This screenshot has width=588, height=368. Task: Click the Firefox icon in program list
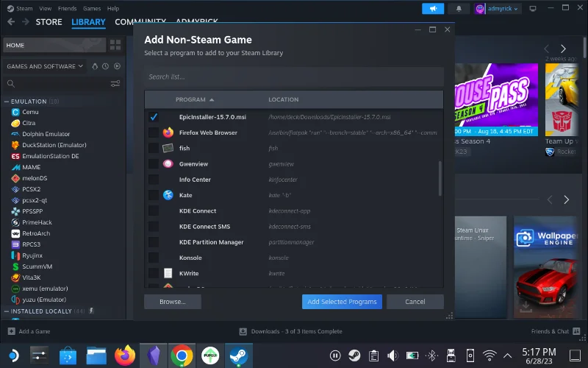(x=168, y=132)
